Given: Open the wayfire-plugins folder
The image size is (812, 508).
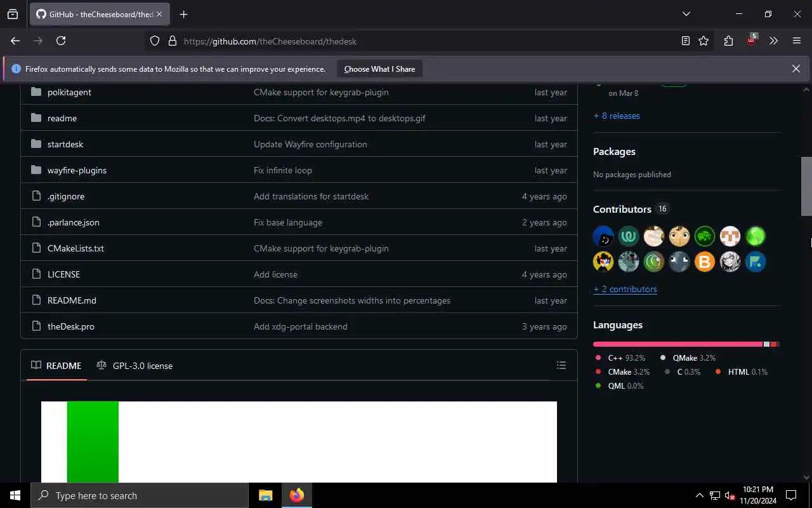Looking at the screenshot, I should 77,170.
